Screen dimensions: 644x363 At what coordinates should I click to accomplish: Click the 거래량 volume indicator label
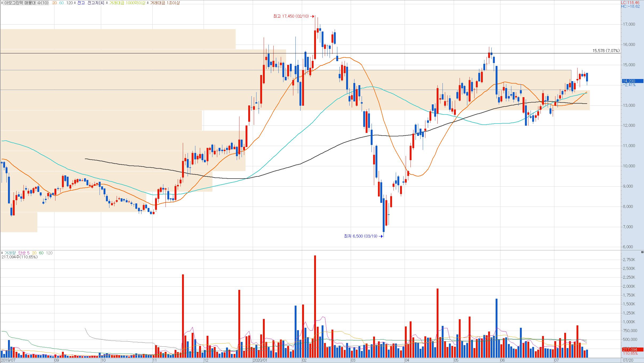point(10,253)
